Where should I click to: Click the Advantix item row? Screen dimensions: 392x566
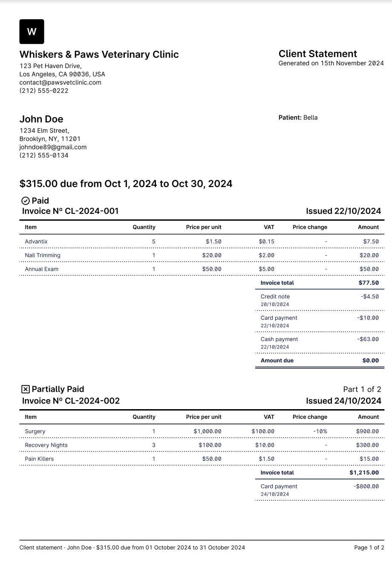[x=36, y=242]
